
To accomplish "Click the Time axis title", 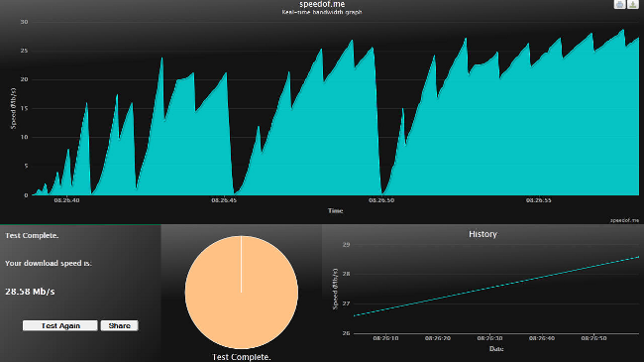I will tap(336, 210).
